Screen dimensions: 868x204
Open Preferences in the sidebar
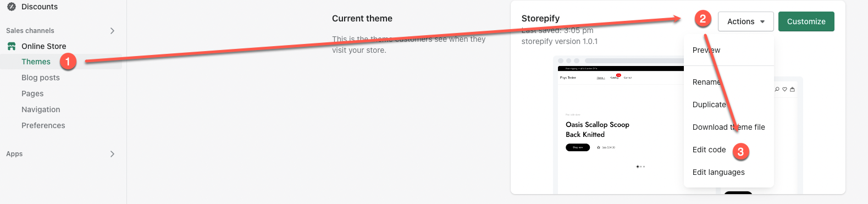pyautogui.click(x=43, y=125)
